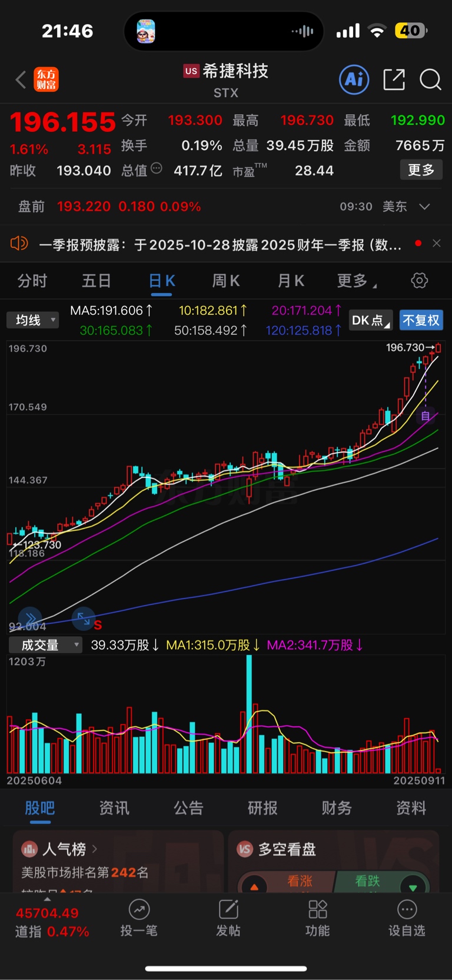Viewport: 452px width, 980px height.
Task: Open the 研报 tab
Action: coord(262,808)
